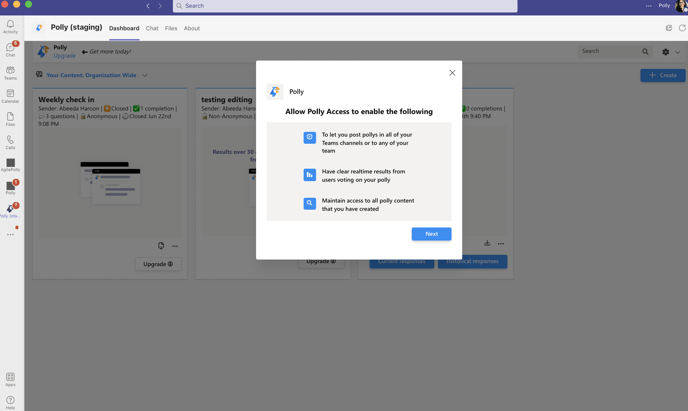Show more apps via sidebar ellipsis

click(x=10, y=235)
